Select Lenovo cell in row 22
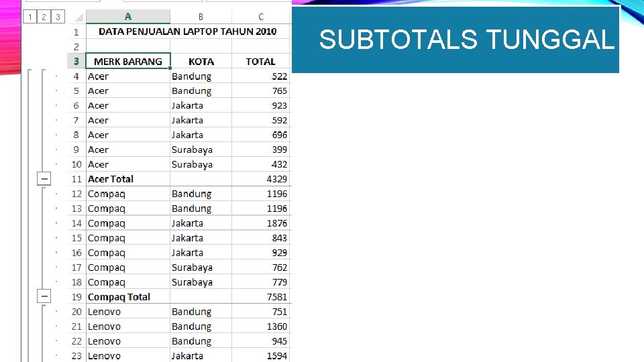The height and width of the screenshot is (362, 644). pyautogui.click(x=128, y=341)
